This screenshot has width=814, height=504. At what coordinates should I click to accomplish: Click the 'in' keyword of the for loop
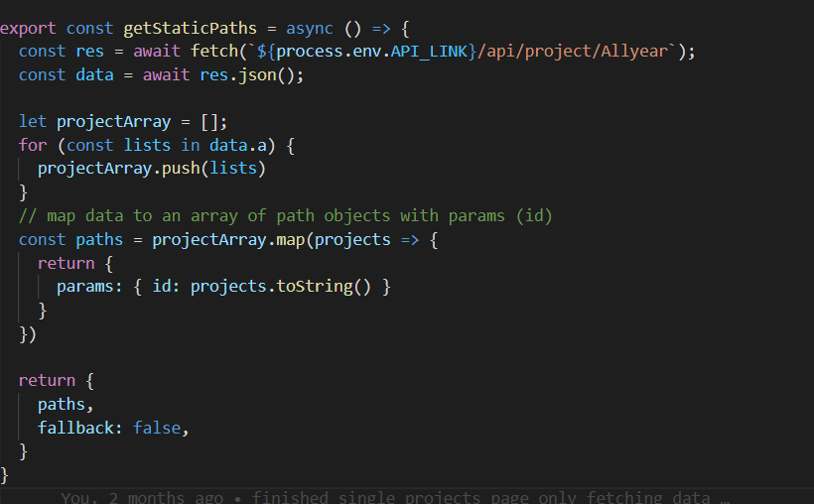pyautogui.click(x=190, y=145)
